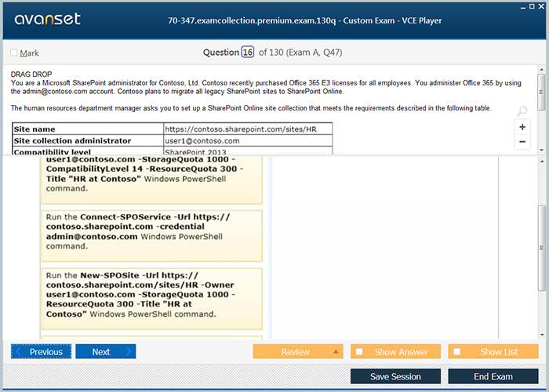Click the question text scroll-down arrow

pos(542,151)
